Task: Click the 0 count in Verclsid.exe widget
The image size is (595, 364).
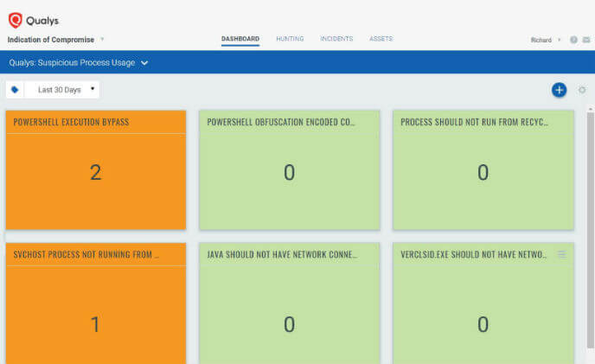Action: (x=483, y=324)
